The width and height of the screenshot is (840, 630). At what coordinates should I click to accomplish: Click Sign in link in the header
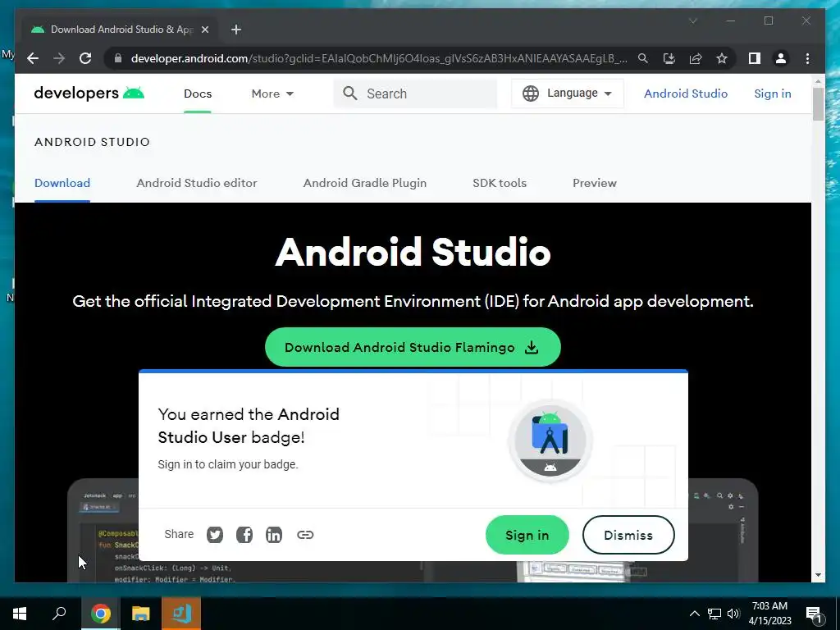click(x=773, y=94)
